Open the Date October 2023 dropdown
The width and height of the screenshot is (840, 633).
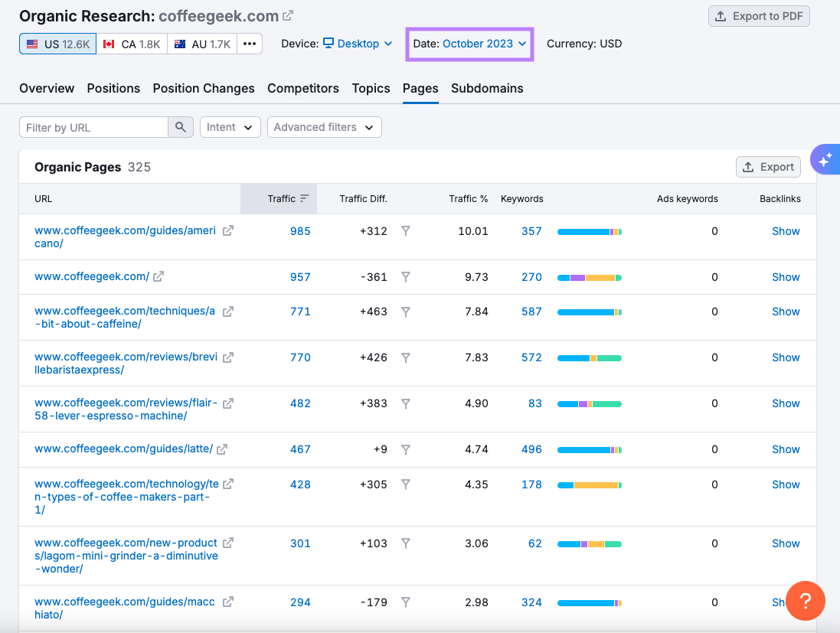[469, 44]
